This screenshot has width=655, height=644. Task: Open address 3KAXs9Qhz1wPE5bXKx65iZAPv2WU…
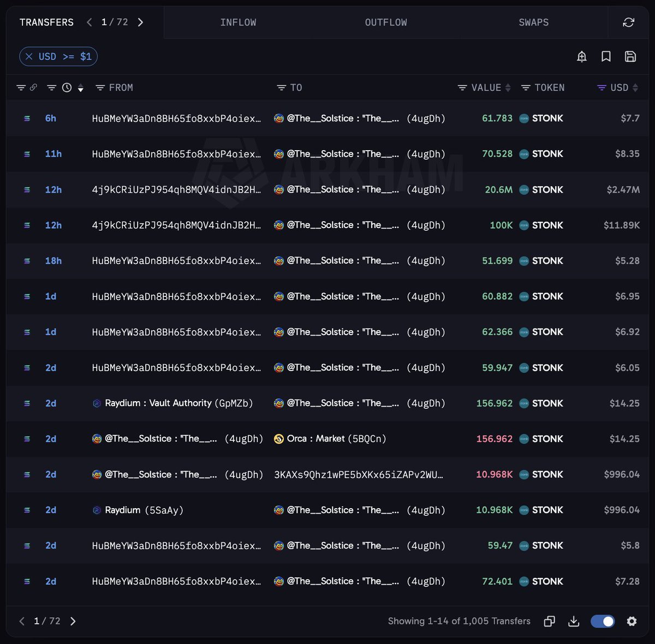(359, 475)
